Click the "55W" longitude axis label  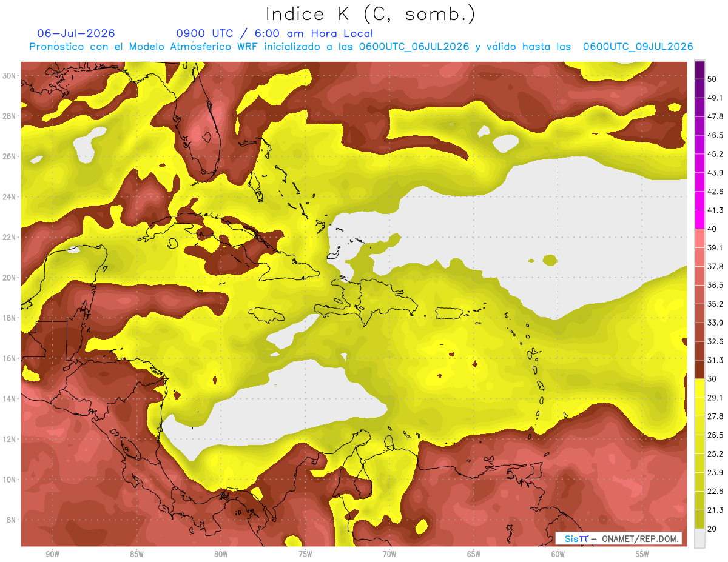click(642, 555)
